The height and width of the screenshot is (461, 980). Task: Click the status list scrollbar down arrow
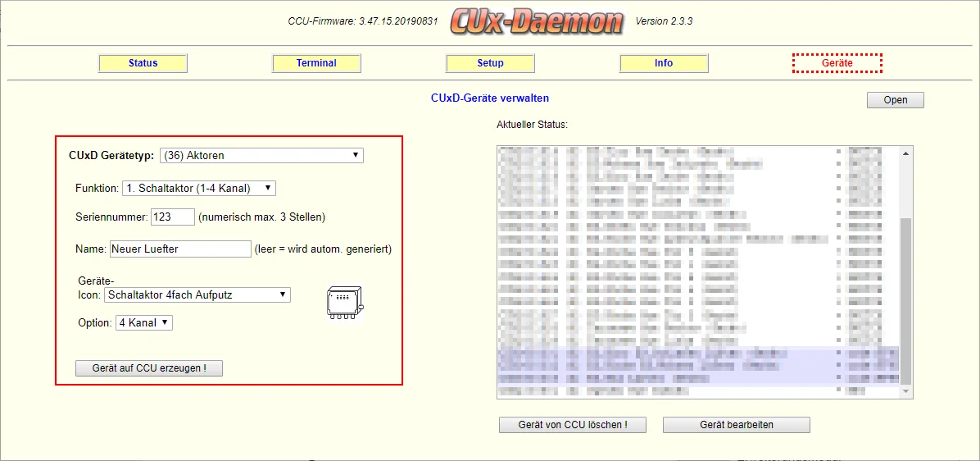pyautogui.click(x=905, y=391)
